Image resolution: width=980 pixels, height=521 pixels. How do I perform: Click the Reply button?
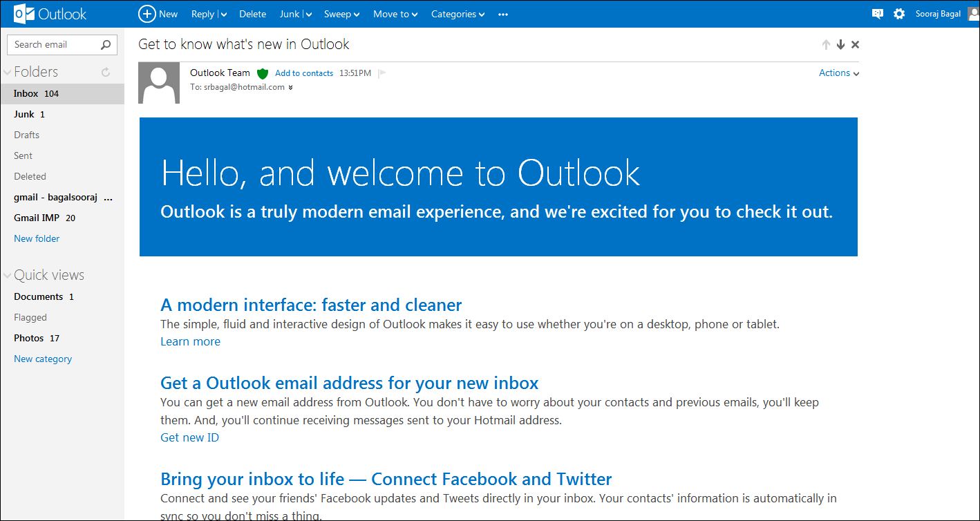pyautogui.click(x=203, y=14)
